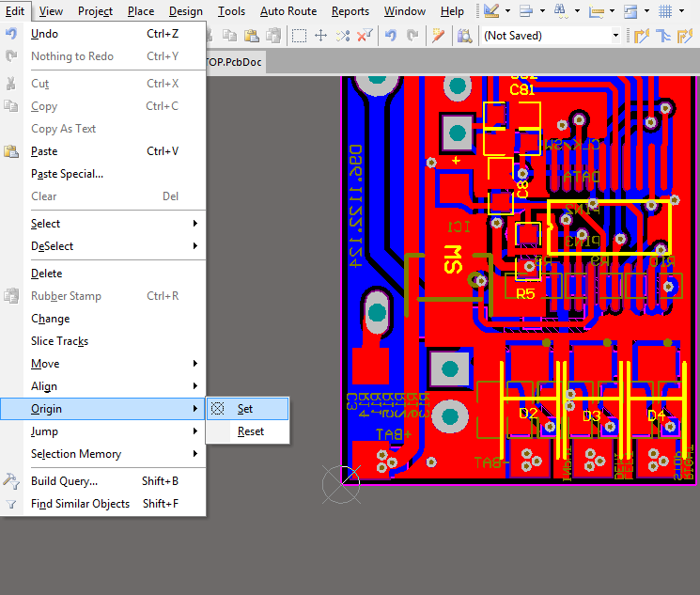700x595 pixels.
Task: Open the Tools menu
Action: (231, 11)
